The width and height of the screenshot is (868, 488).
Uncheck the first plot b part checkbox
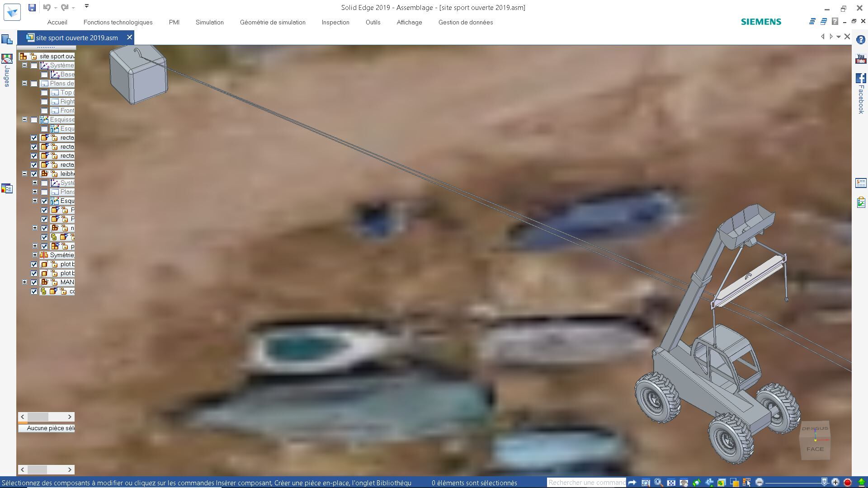coord(34,264)
